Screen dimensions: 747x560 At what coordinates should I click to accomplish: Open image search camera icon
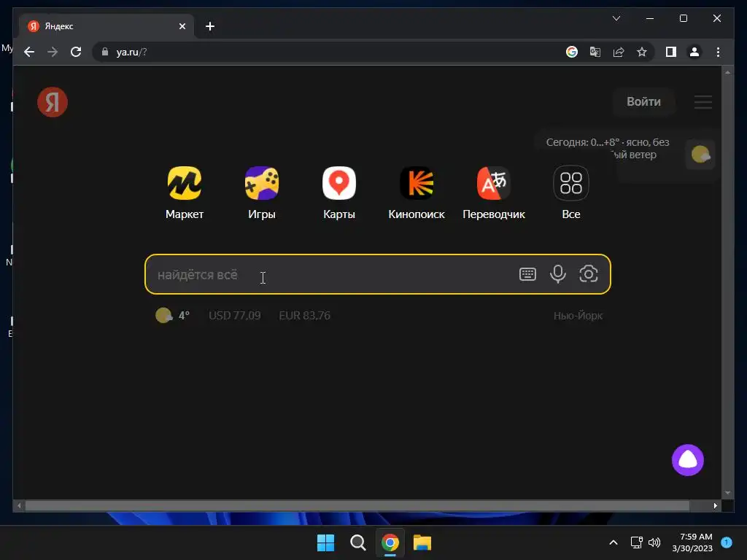[589, 274]
